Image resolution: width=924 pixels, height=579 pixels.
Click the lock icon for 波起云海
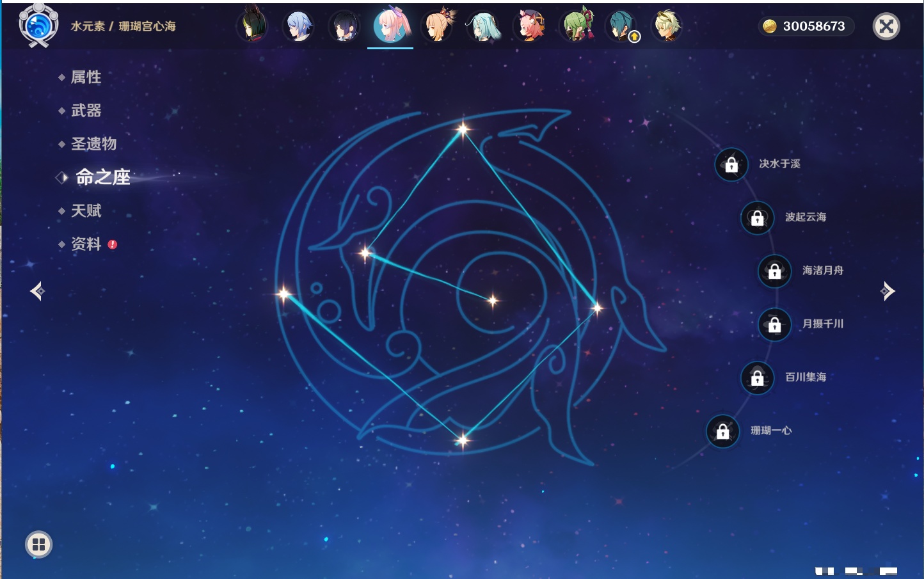757,218
